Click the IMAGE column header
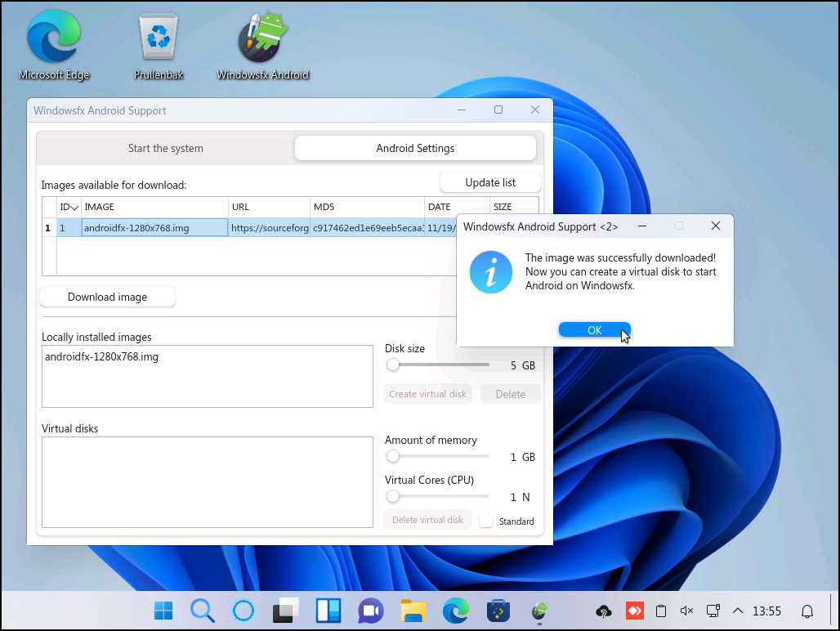 pos(154,207)
